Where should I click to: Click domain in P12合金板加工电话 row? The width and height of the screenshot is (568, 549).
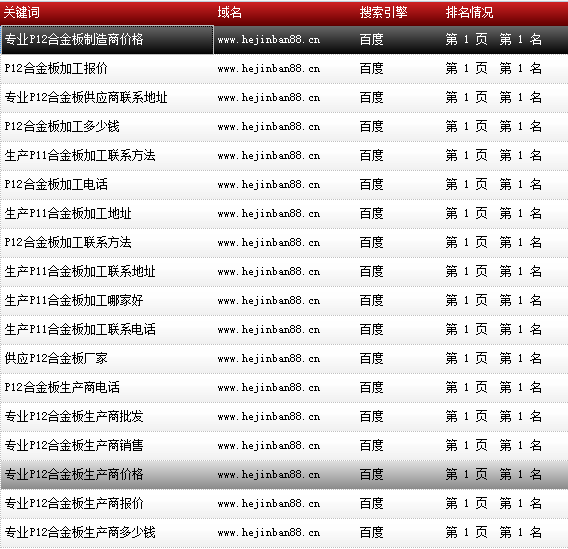click(269, 184)
